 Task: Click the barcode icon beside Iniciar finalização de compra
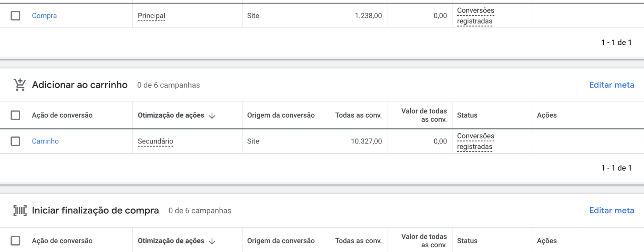(x=20, y=210)
